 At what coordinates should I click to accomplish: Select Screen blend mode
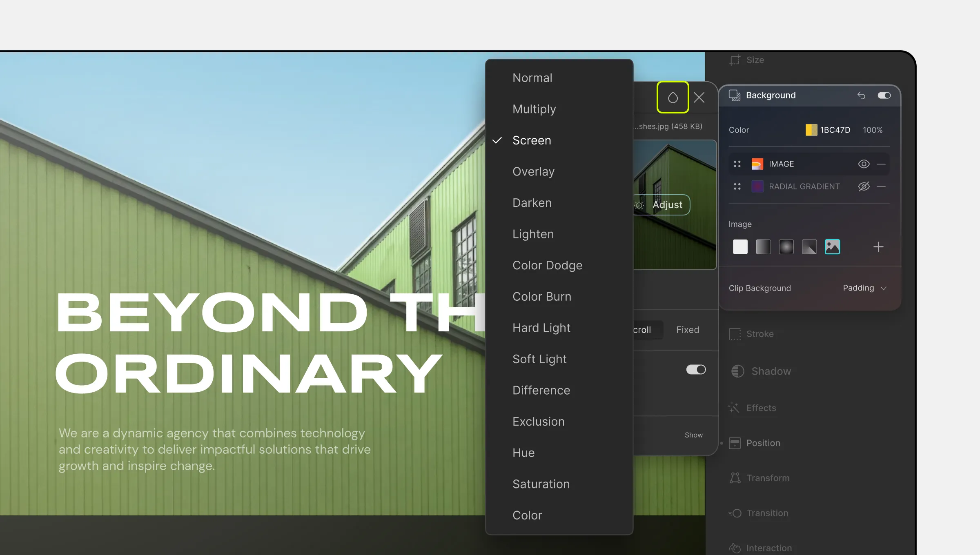(532, 140)
